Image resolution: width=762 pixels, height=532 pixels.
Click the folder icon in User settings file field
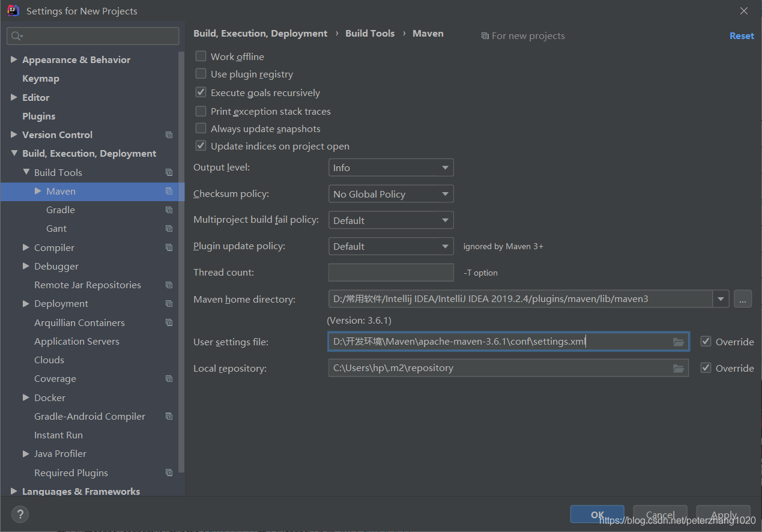679,342
